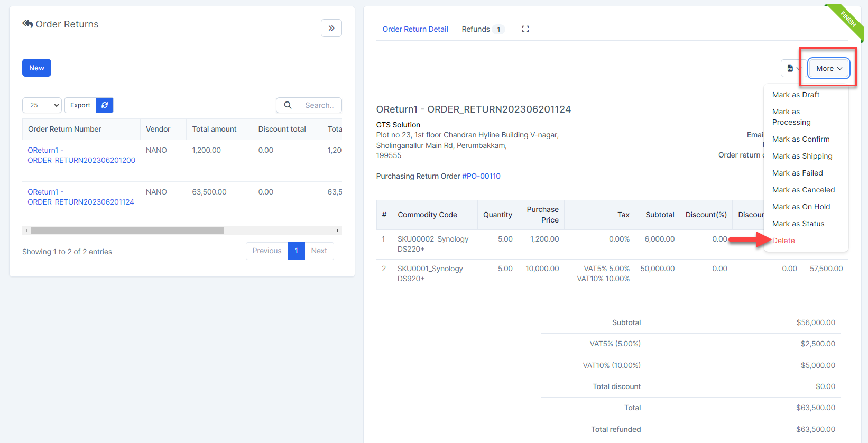
Task: Open the Order Return Detail tab
Action: tap(415, 29)
